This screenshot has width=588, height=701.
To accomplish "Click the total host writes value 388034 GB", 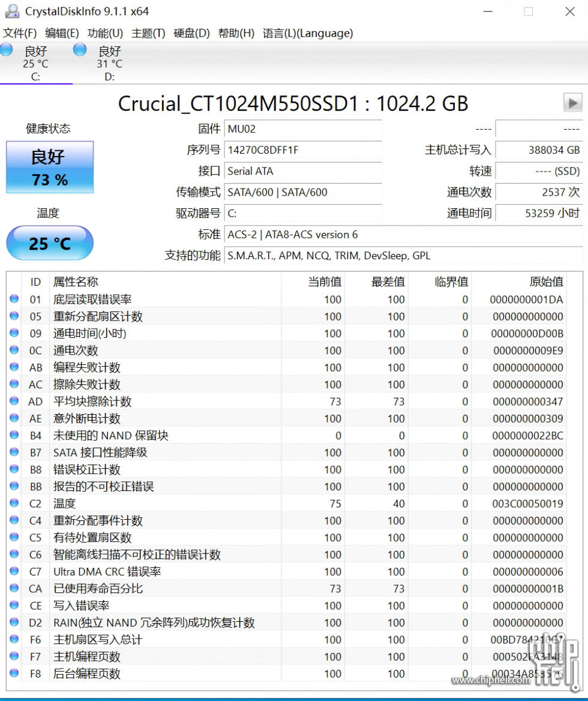I will 539,150.
